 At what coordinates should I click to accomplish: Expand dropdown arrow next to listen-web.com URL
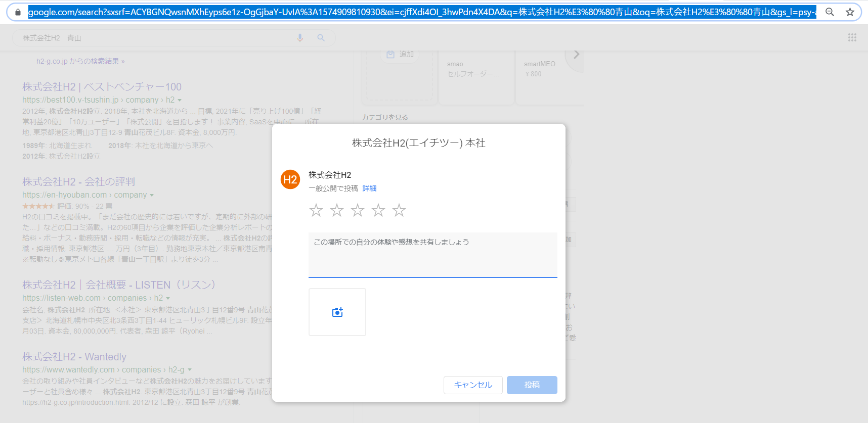pyautogui.click(x=168, y=298)
